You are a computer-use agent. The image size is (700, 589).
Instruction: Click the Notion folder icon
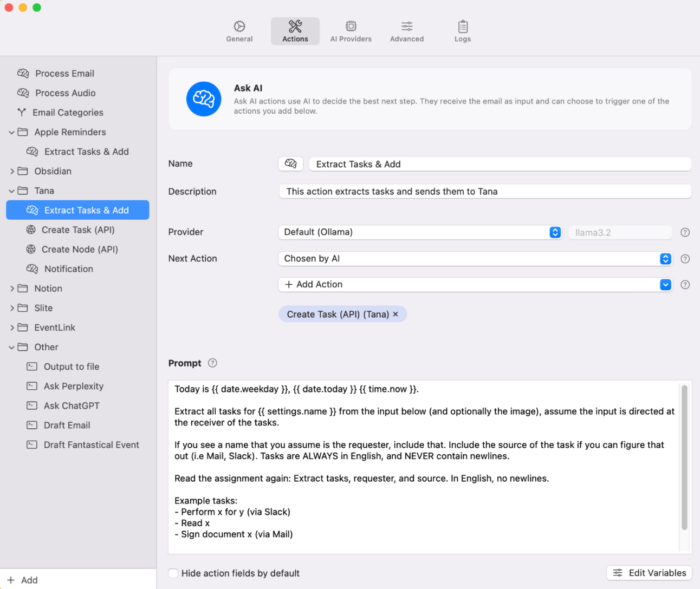23,289
